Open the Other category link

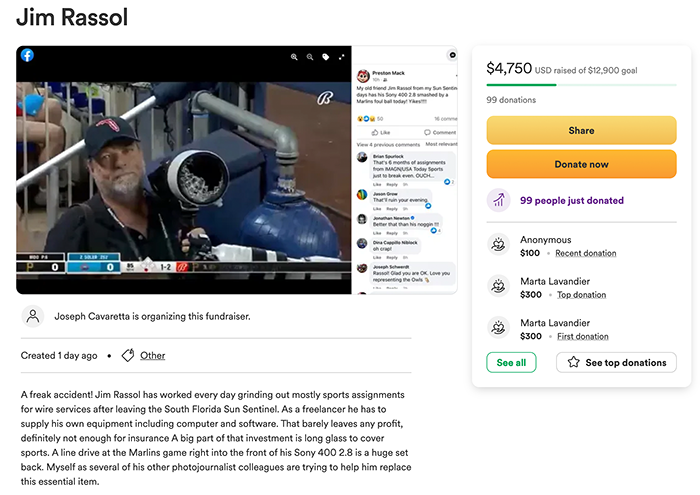[153, 356]
